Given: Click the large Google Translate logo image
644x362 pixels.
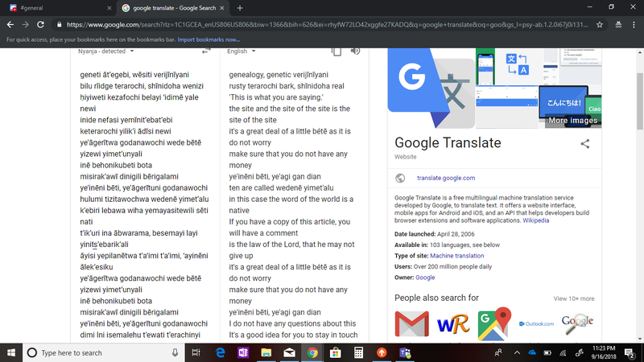Looking at the screenshot, I should click(x=431, y=88).
